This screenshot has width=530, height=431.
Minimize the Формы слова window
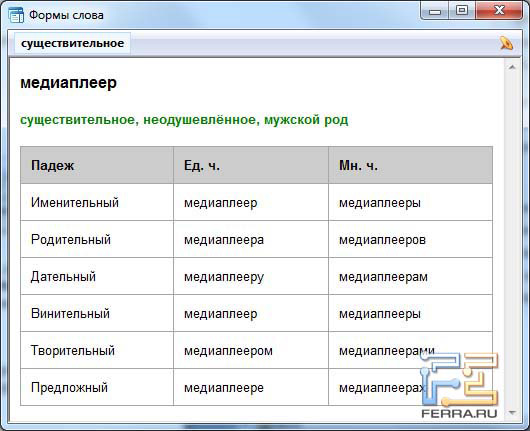pyautogui.click(x=435, y=11)
